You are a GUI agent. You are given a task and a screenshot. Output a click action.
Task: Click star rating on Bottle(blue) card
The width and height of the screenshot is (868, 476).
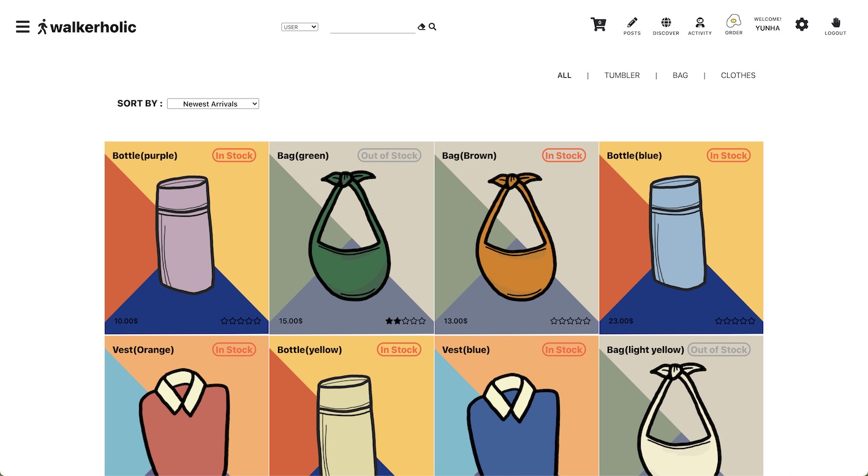click(x=735, y=321)
